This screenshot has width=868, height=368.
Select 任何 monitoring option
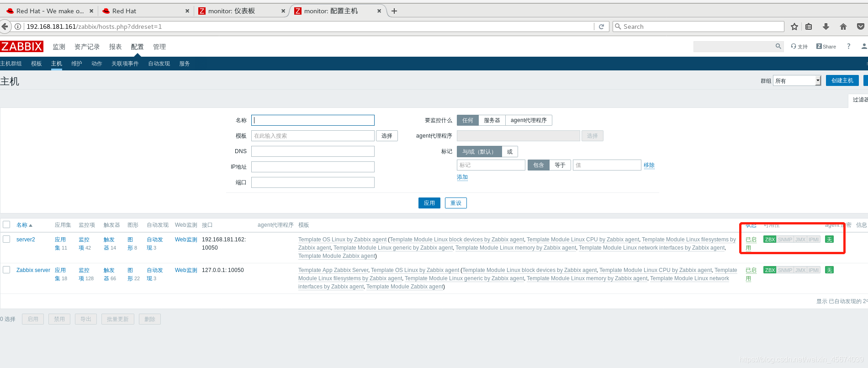click(x=468, y=120)
